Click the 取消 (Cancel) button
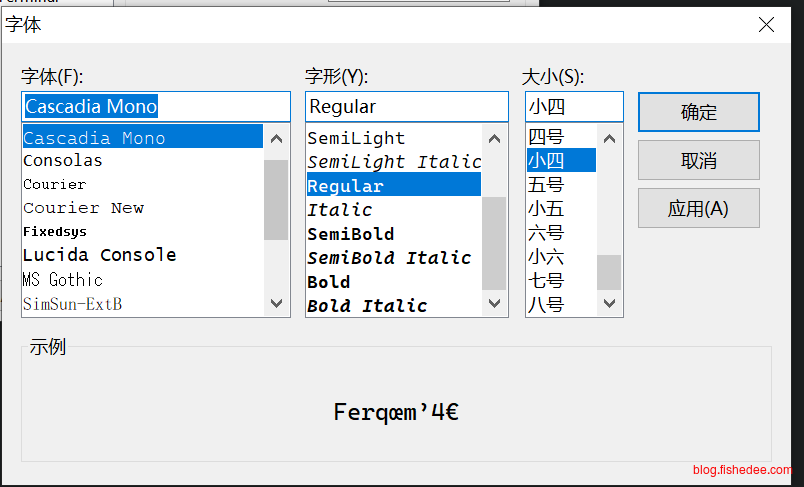The width and height of the screenshot is (804, 487). (x=698, y=160)
